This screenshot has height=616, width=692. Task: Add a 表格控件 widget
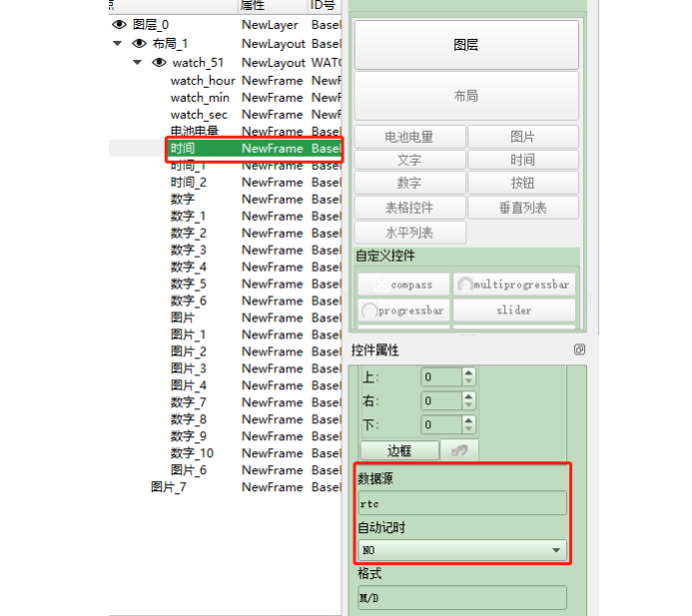(x=409, y=208)
